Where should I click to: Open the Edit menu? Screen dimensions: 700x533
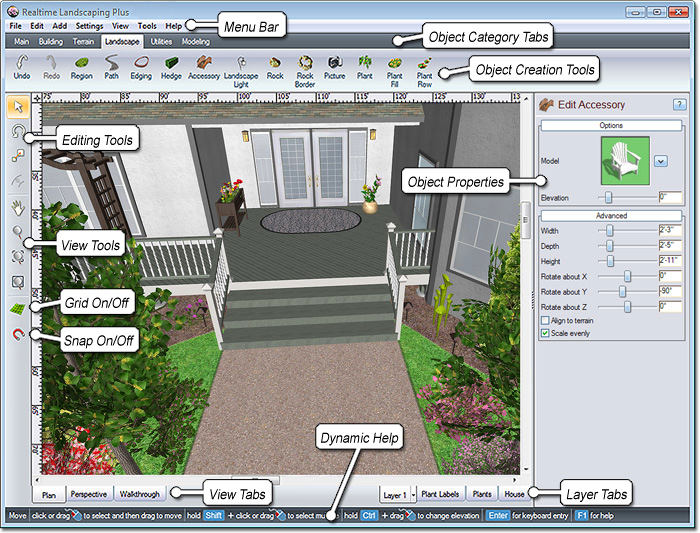coord(37,26)
